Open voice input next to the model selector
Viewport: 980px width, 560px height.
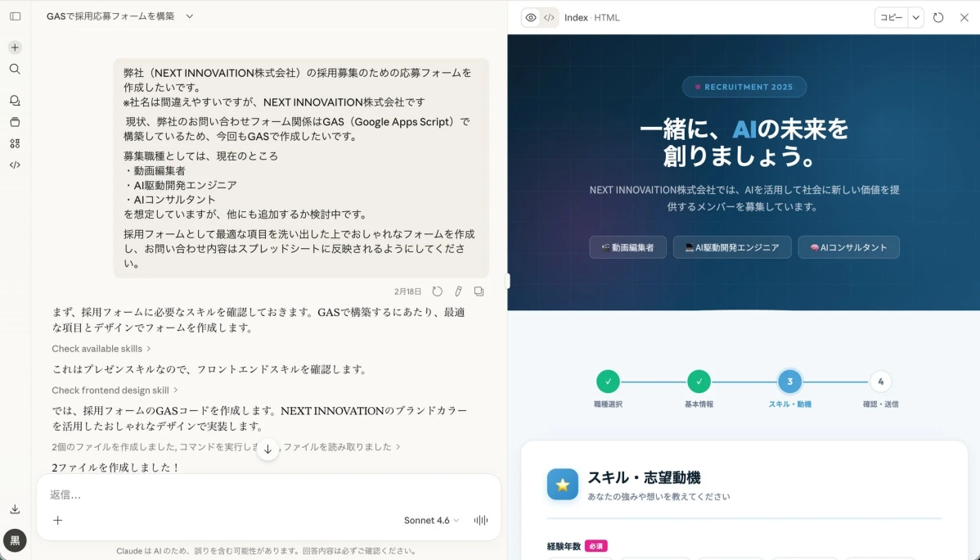(479, 520)
